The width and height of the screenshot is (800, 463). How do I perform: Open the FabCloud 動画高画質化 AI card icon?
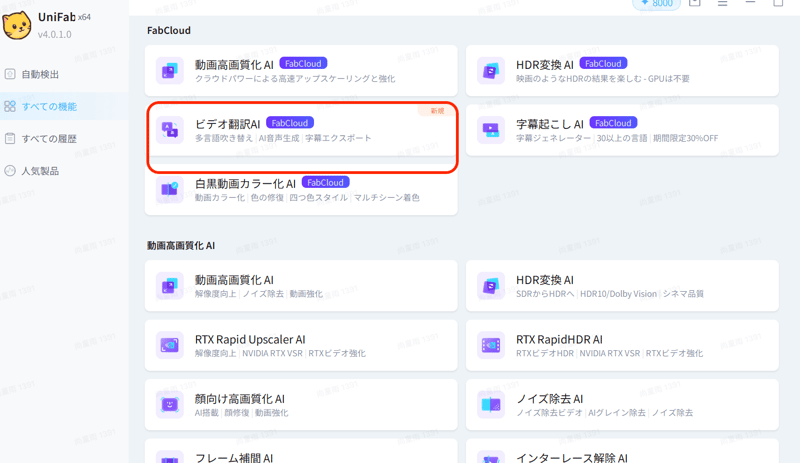[169, 70]
